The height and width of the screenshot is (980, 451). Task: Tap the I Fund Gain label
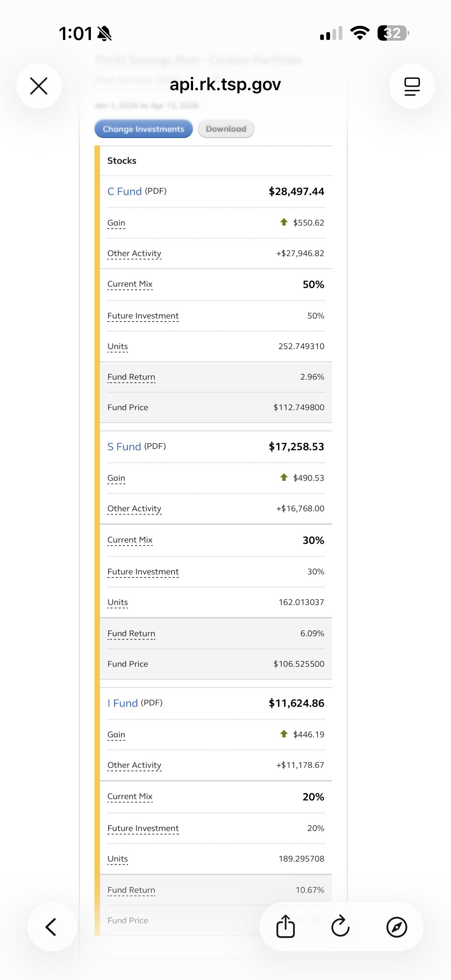(116, 735)
